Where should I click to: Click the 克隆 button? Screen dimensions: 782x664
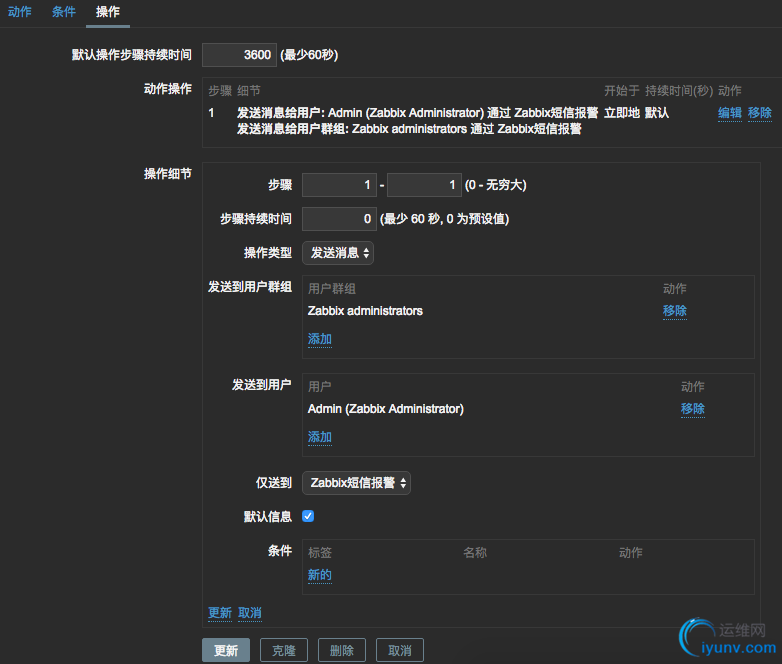pyautogui.click(x=284, y=651)
